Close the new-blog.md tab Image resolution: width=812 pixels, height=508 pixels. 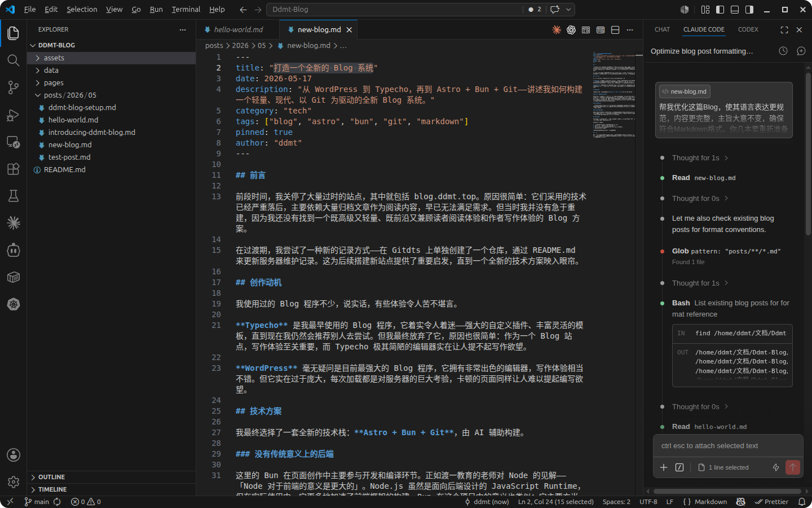click(349, 30)
